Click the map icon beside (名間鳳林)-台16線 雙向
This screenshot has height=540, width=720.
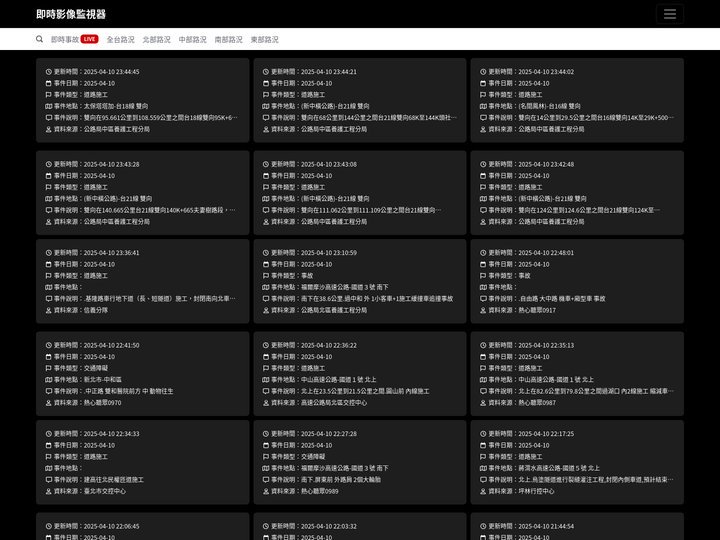click(x=483, y=106)
